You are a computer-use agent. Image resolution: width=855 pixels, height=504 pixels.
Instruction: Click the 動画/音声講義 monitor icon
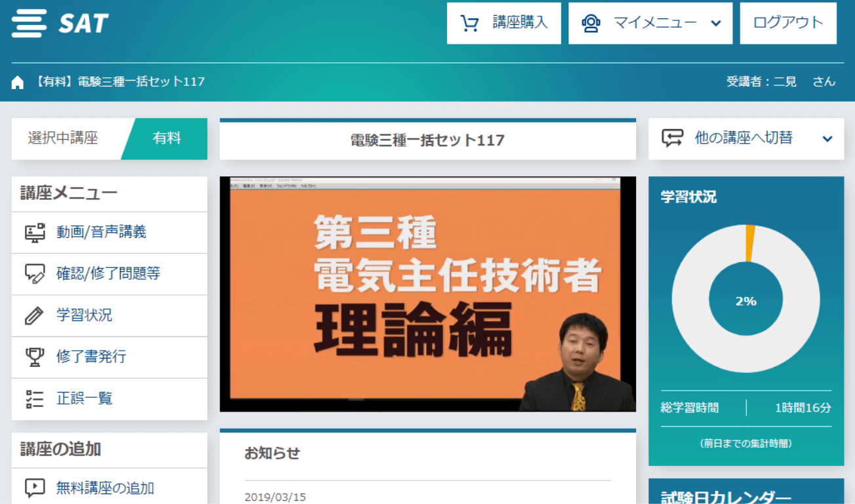click(x=35, y=233)
